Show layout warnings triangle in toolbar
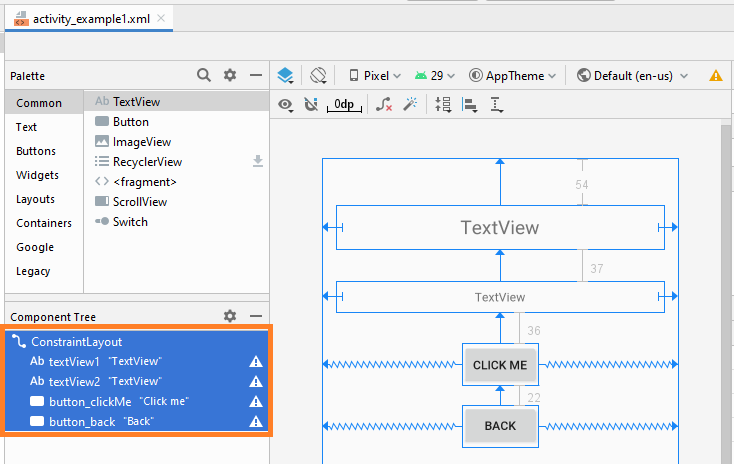Viewport: 734px width, 464px height. pos(716,75)
